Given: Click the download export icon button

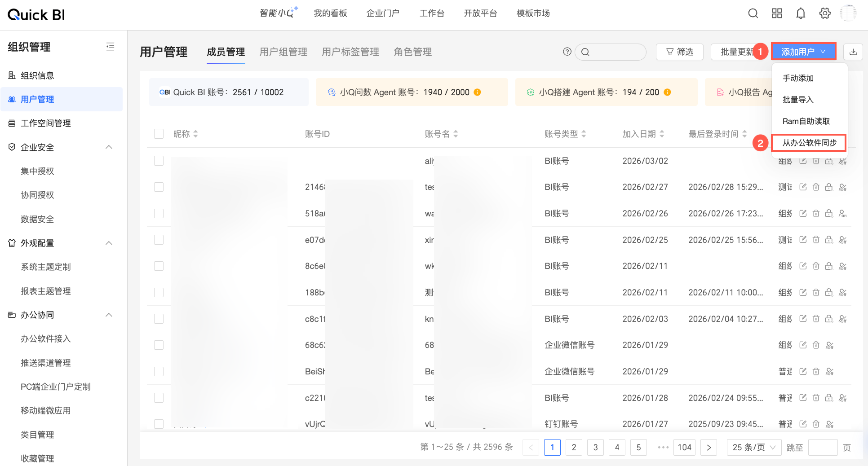Looking at the screenshot, I should (853, 52).
